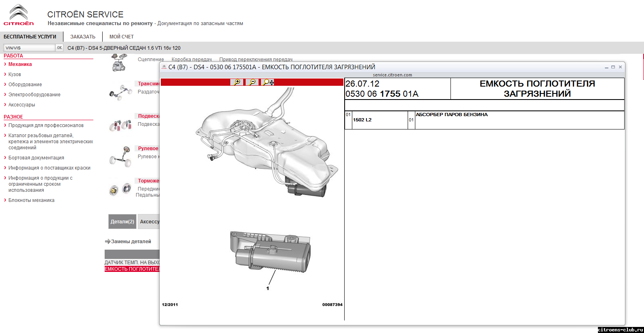Activate the zoom-and-pan magnifier tool
Screen dimensions: 644x333
268,82
